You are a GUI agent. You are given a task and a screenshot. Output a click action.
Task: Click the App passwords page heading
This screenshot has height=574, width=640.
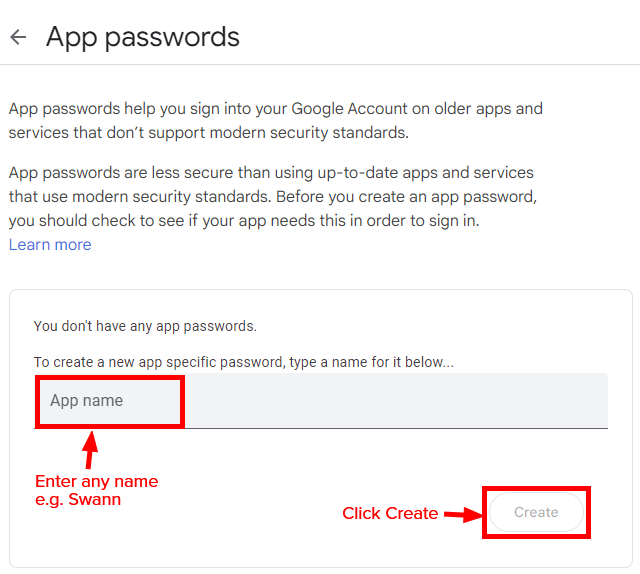click(143, 37)
